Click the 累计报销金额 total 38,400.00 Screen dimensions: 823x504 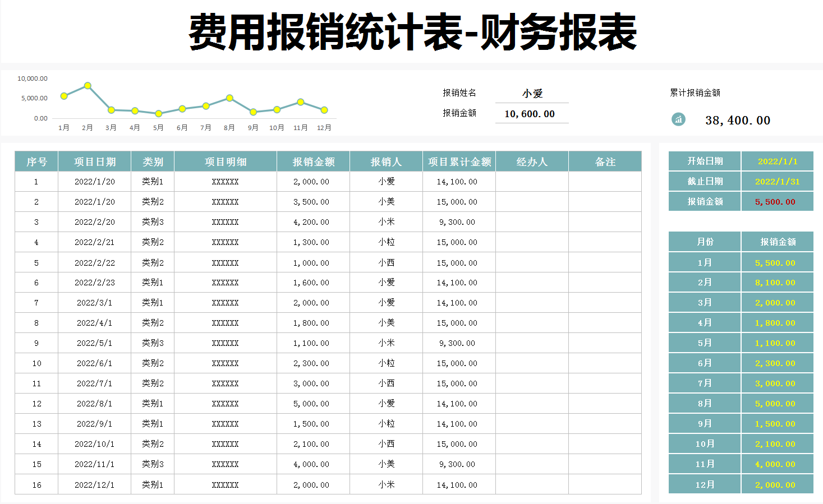[x=738, y=119]
